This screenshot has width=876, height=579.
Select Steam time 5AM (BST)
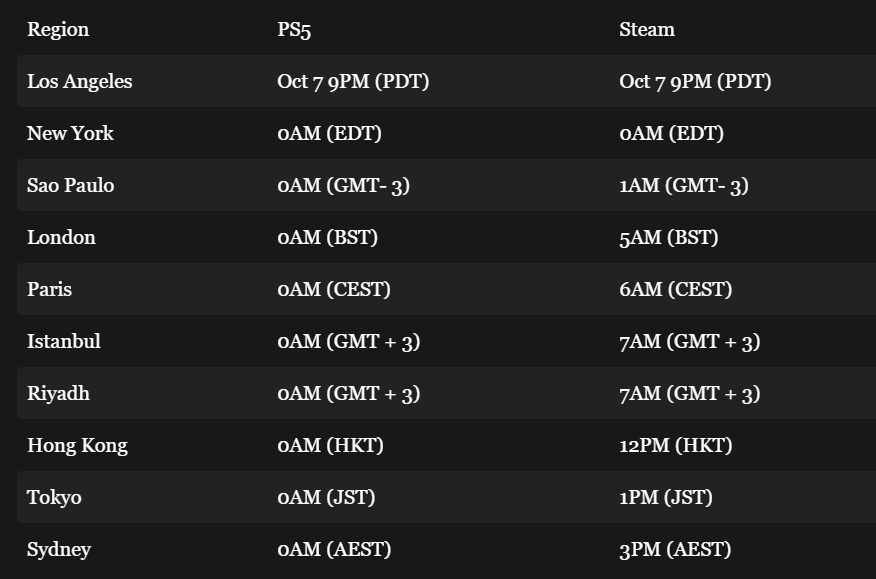(669, 238)
